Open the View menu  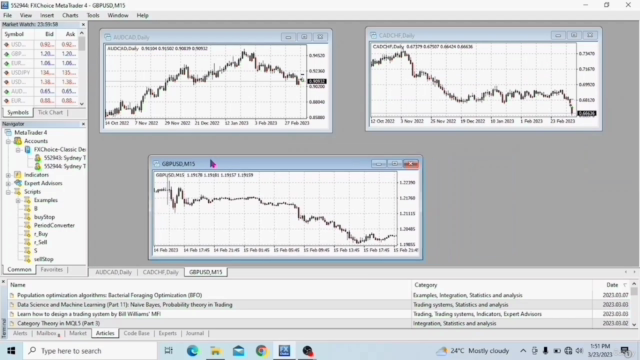(x=26, y=16)
